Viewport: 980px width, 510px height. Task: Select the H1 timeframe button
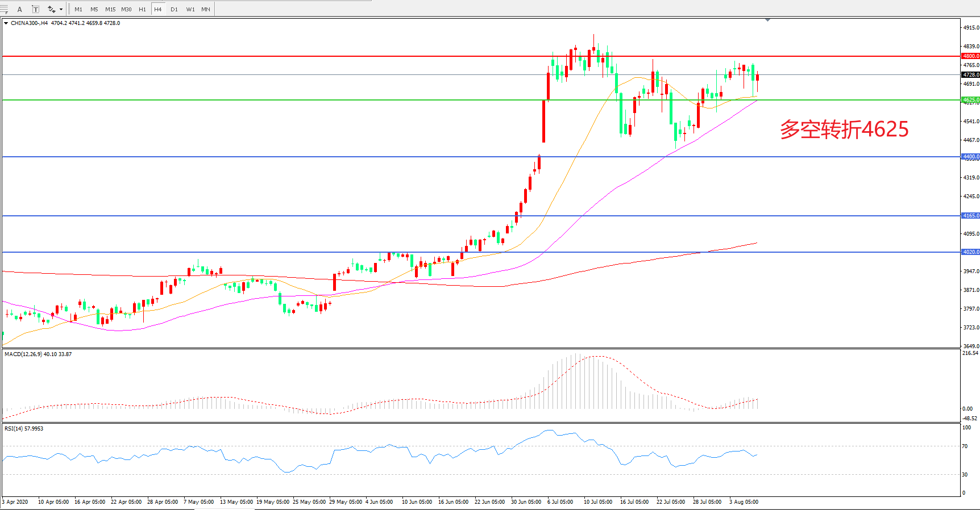pos(142,9)
